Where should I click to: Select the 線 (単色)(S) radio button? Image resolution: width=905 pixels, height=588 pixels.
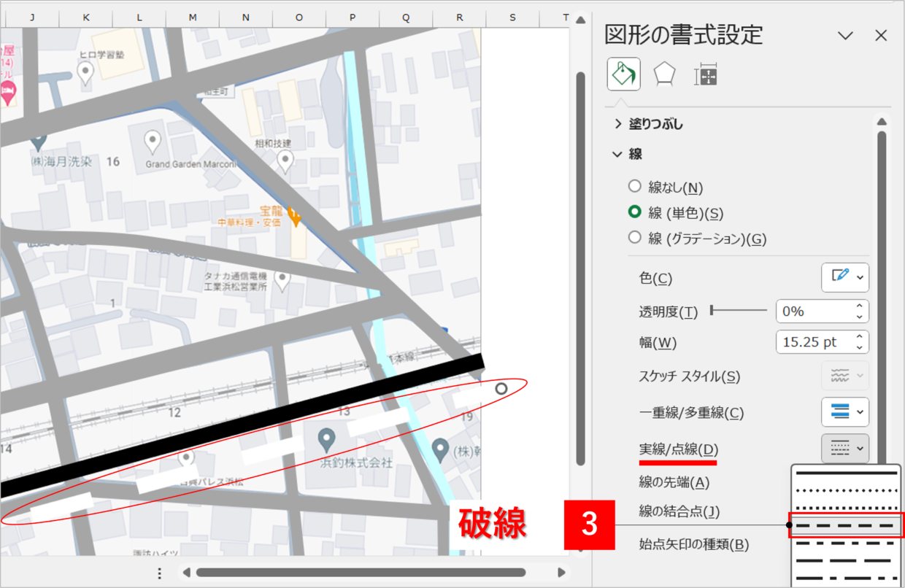(x=635, y=212)
